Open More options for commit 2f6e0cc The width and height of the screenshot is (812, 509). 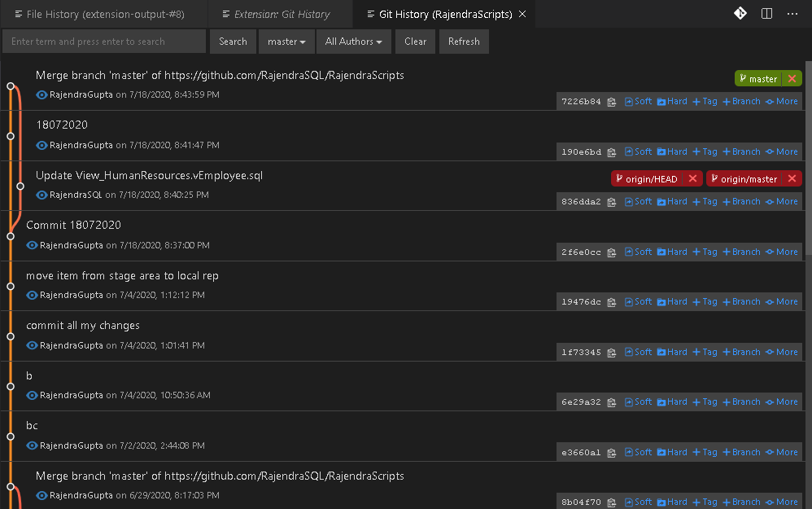pos(781,252)
